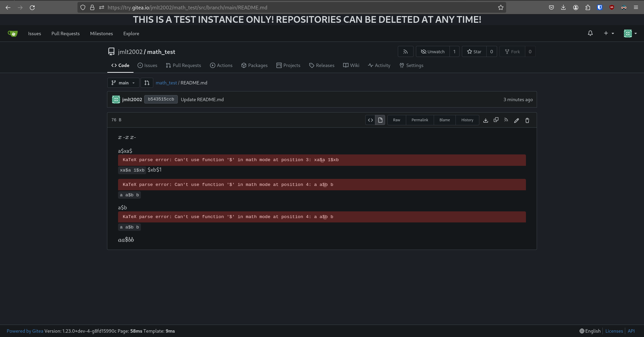Click the Blame button
The image size is (644, 337).
coord(444,120)
